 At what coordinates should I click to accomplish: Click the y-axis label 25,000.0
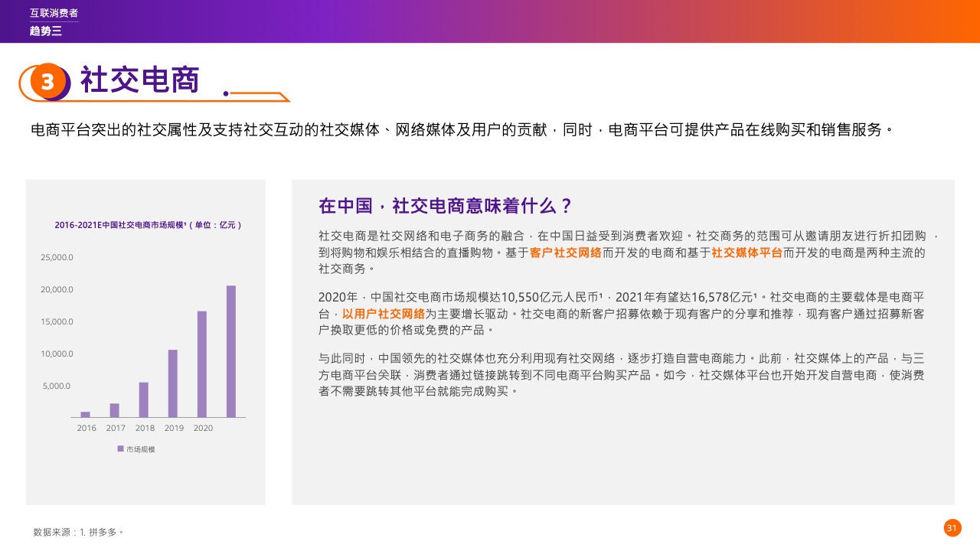(57, 257)
